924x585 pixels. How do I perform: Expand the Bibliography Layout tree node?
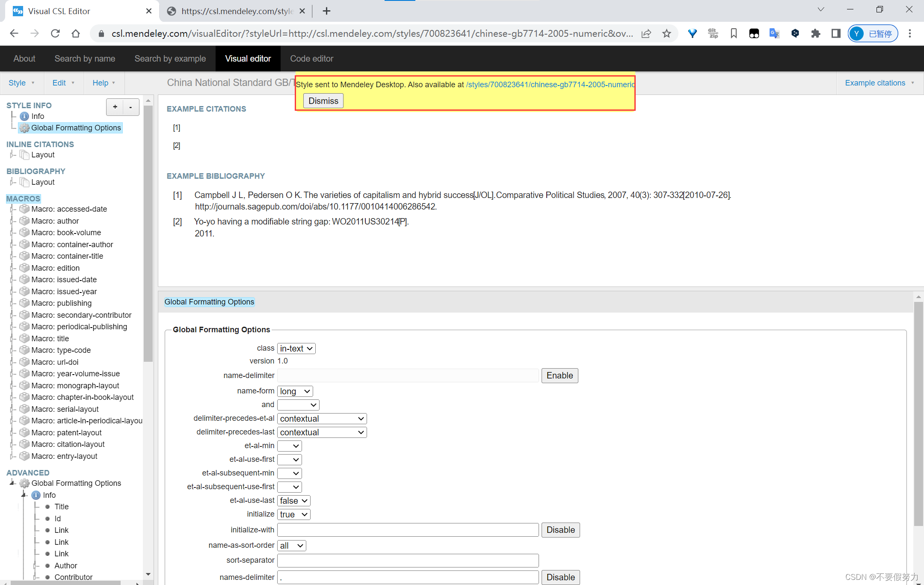click(12, 182)
